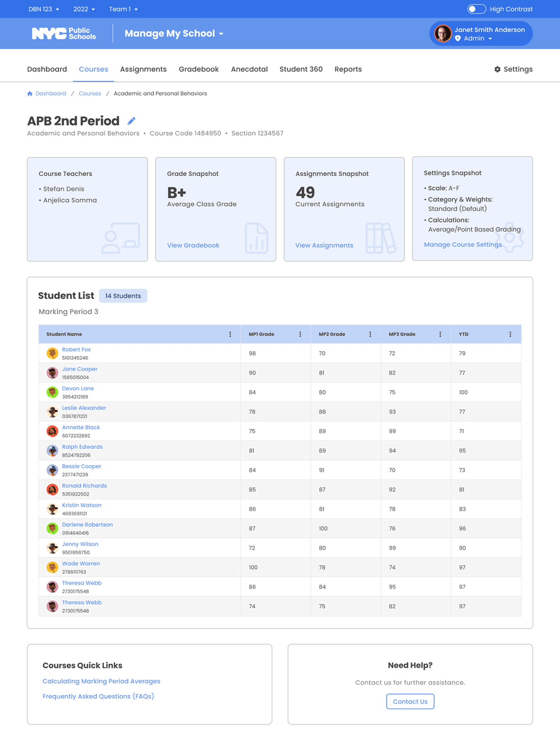Open Devon Lane student link

78,389
